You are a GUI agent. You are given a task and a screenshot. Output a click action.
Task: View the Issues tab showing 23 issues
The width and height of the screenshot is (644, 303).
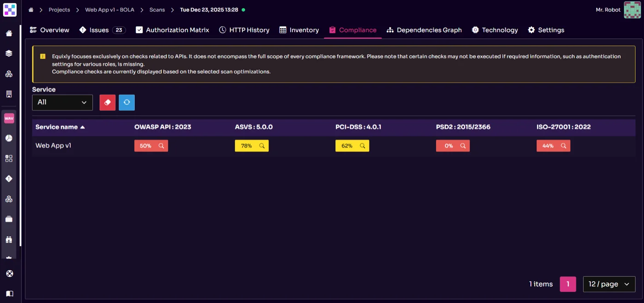click(98, 30)
